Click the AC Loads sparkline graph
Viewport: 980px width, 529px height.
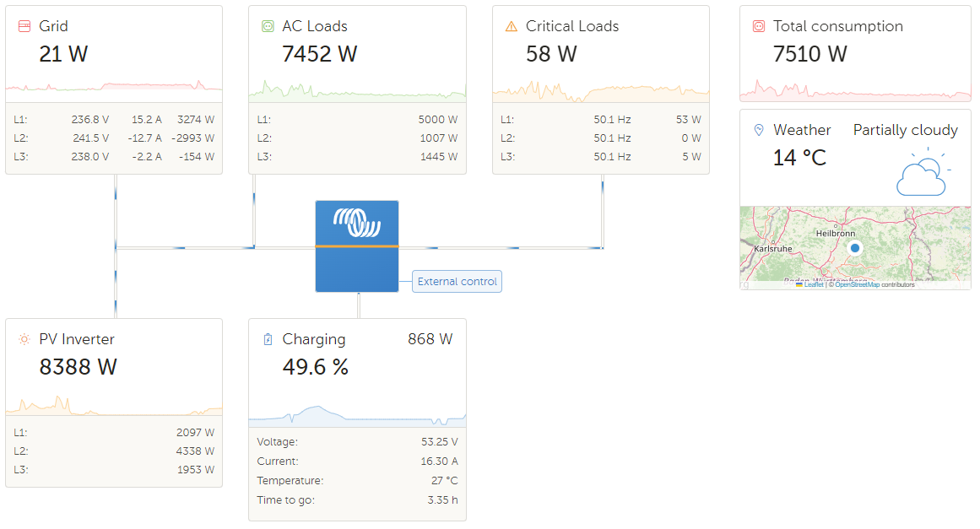coord(357,89)
